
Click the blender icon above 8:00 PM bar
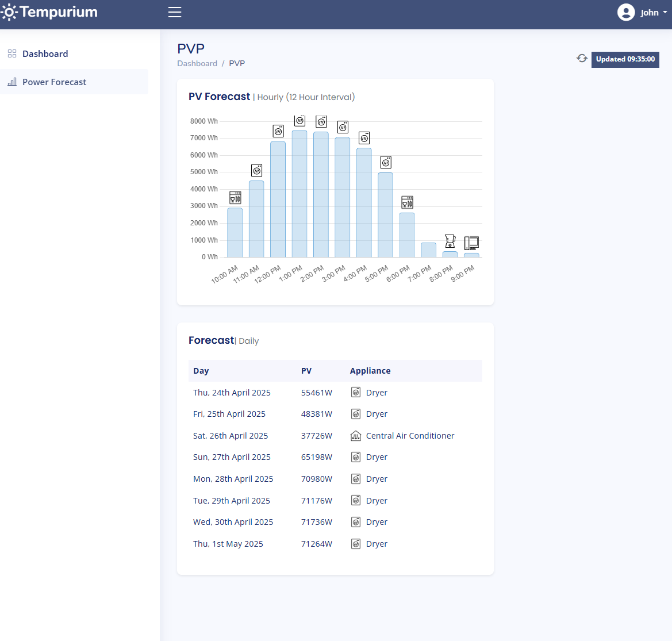(450, 241)
